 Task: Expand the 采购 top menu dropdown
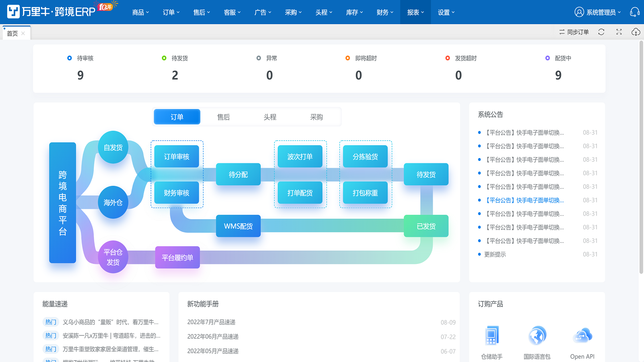[293, 12]
